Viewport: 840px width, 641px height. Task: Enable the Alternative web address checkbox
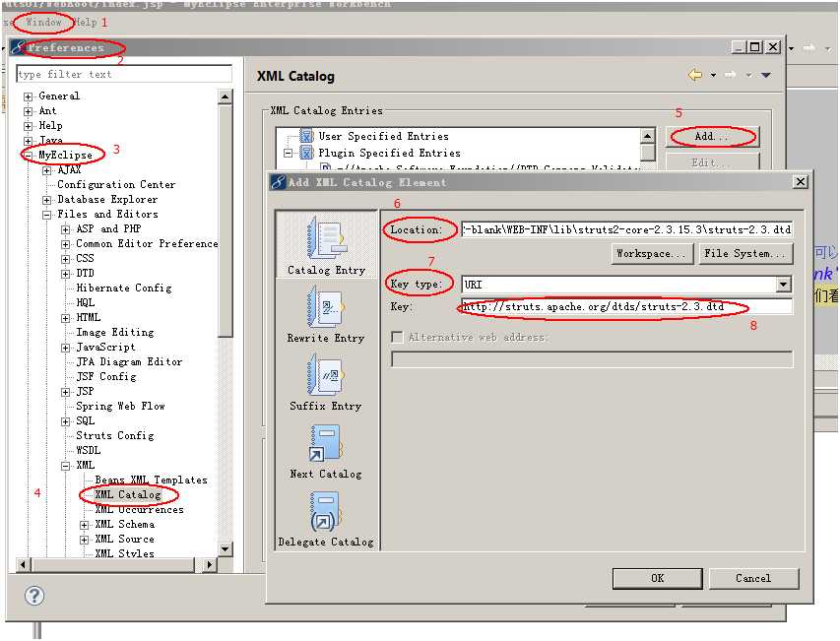[397, 337]
